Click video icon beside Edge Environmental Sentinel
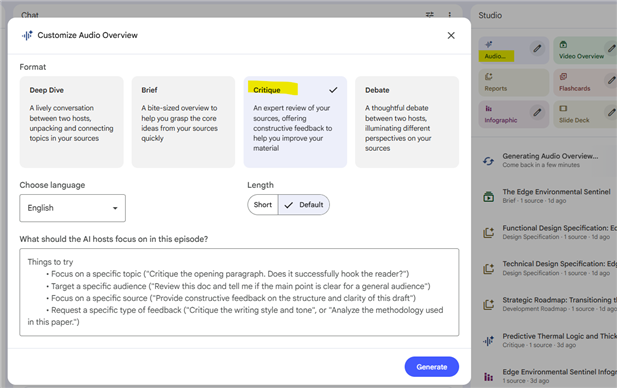This screenshot has width=617, height=388. [488, 196]
